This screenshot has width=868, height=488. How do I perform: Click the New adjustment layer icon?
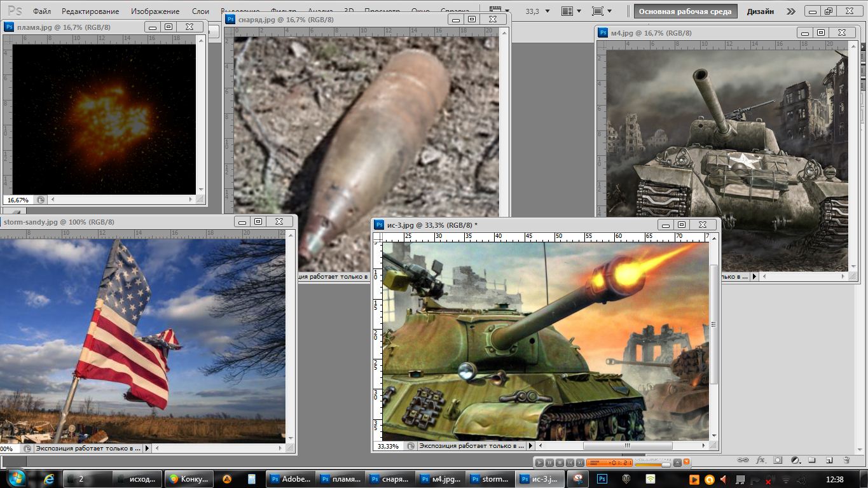click(795, 459)
